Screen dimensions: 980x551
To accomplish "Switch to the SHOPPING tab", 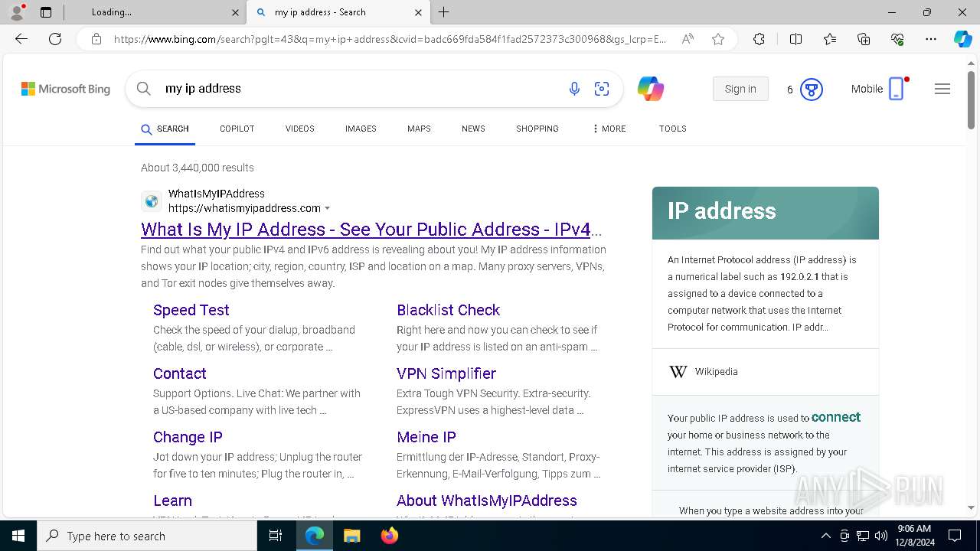I will pos(537,129).
